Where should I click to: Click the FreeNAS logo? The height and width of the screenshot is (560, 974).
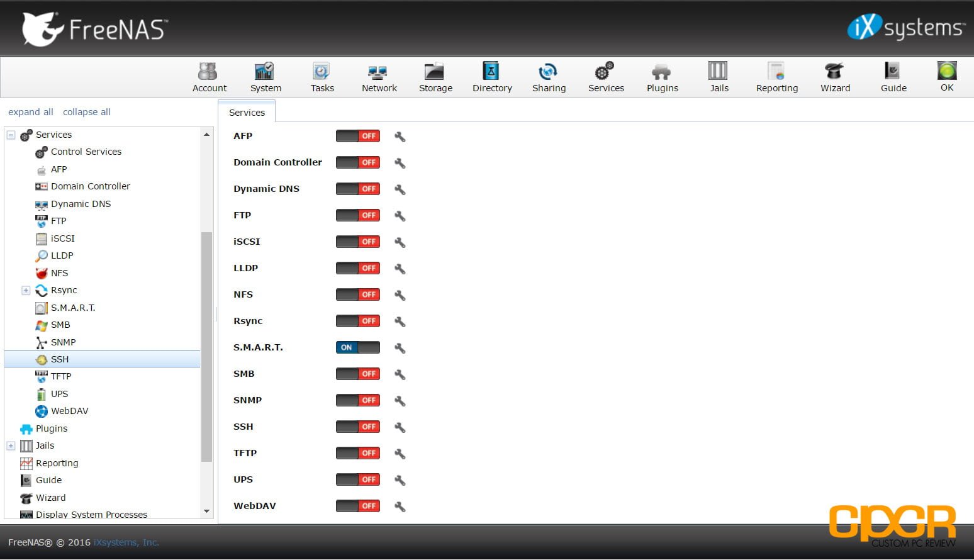pos(94,29)
